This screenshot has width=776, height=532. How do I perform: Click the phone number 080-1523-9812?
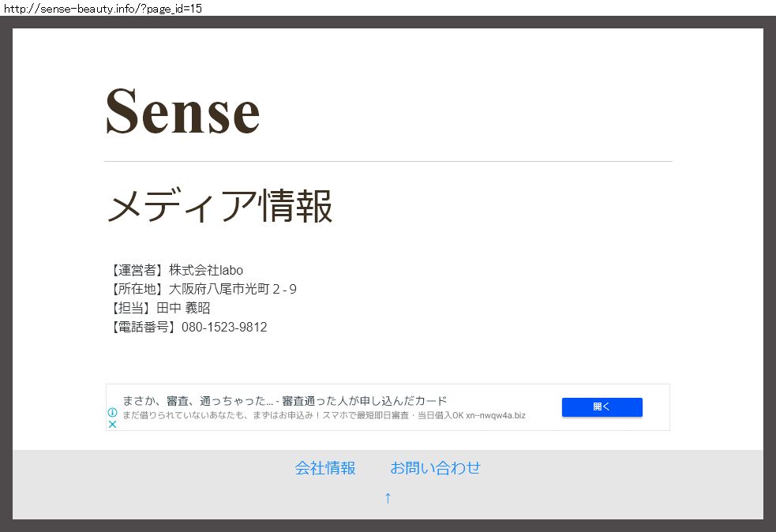click(224, 327)
